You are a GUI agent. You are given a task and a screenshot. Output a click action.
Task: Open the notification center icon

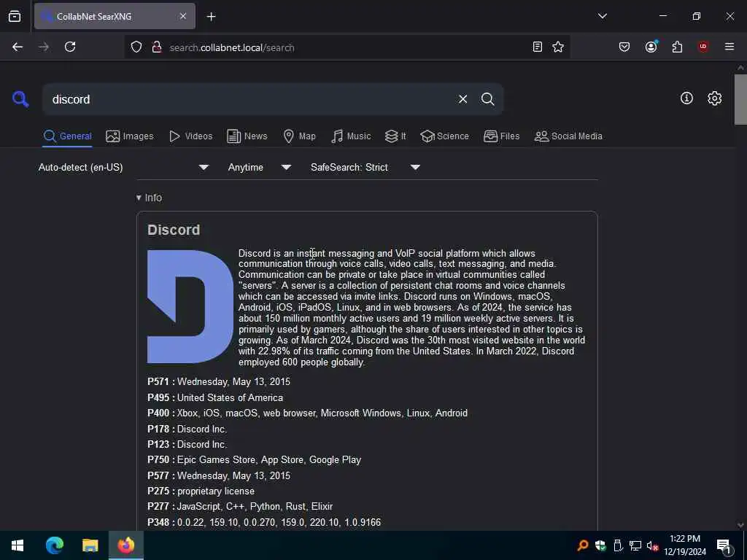coord(724,546)
